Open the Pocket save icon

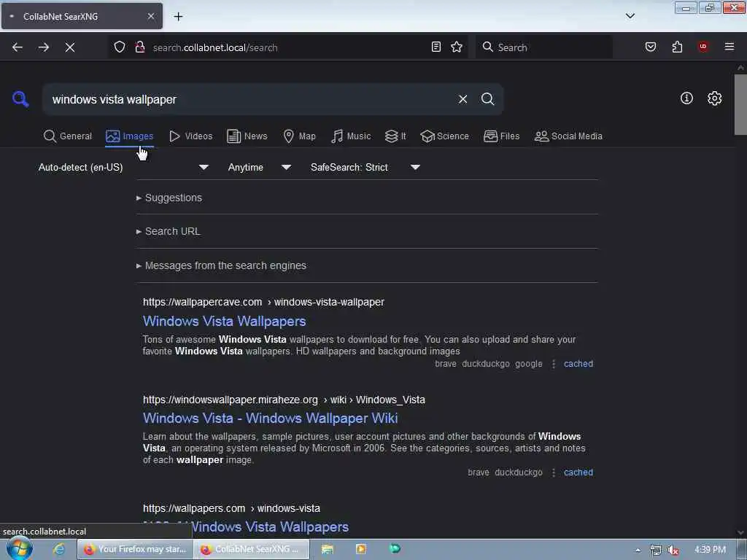click(x=651, y=47)
